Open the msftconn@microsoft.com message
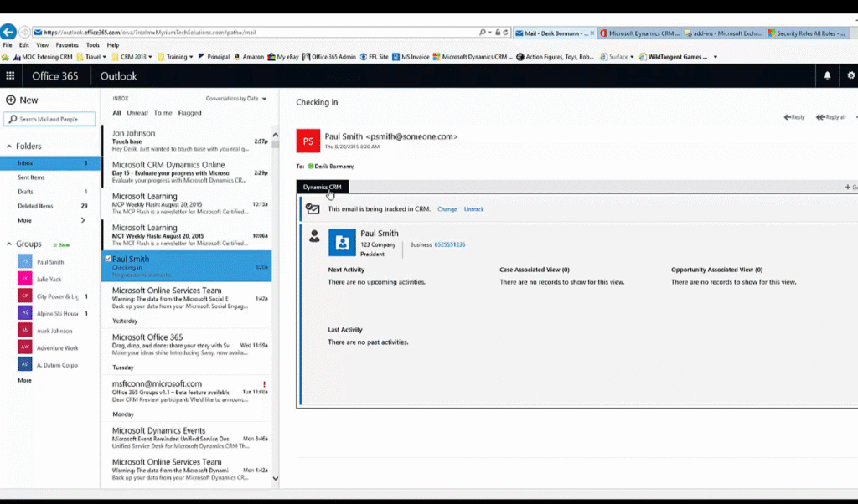Viewport: 858px width, 504px height. point(187,391)
